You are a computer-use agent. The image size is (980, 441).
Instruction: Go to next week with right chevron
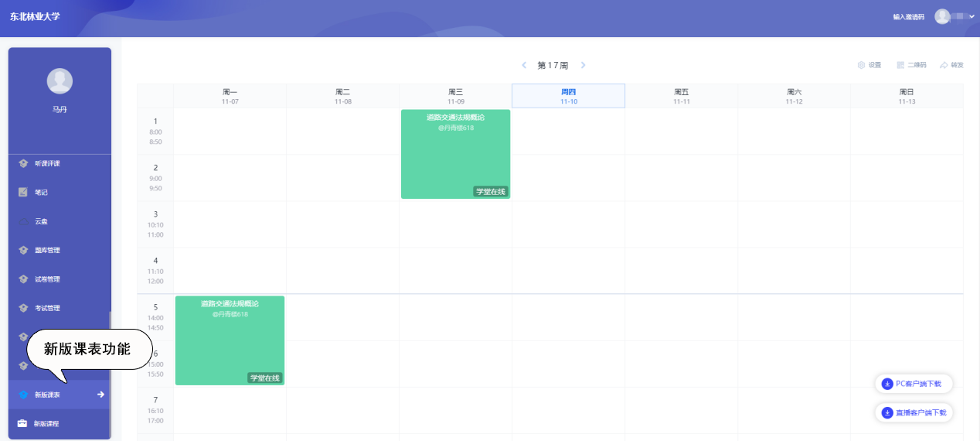tap(584, 65)
